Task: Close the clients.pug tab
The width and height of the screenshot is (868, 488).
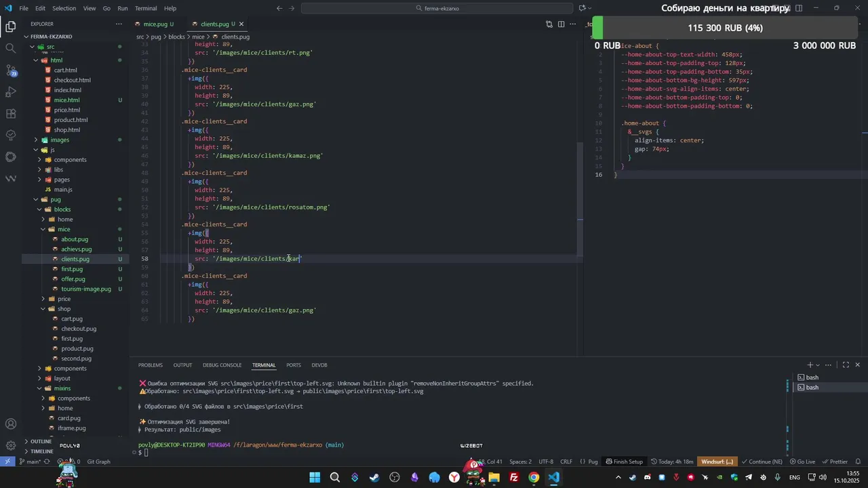Action: (x=241, y=24)
